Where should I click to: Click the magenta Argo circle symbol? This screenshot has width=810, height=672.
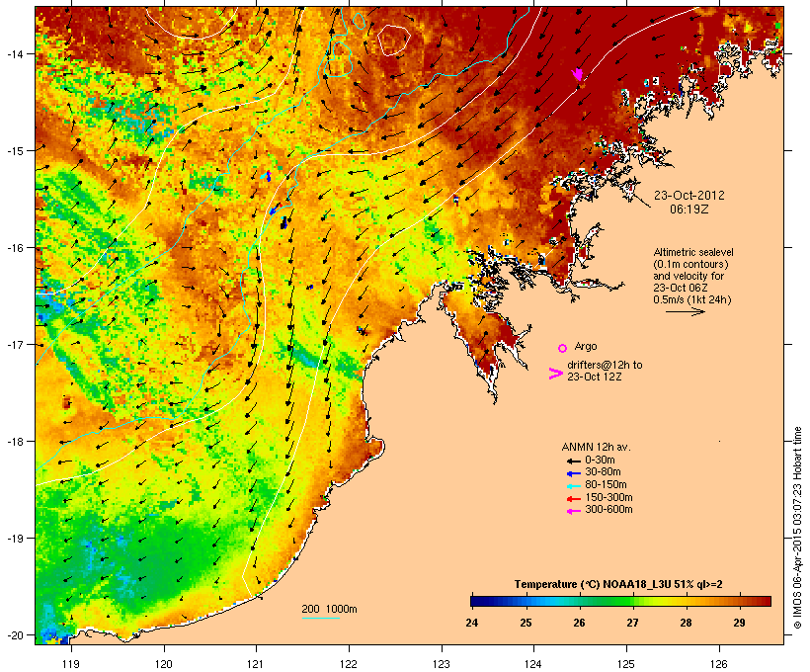click(563, 348)
